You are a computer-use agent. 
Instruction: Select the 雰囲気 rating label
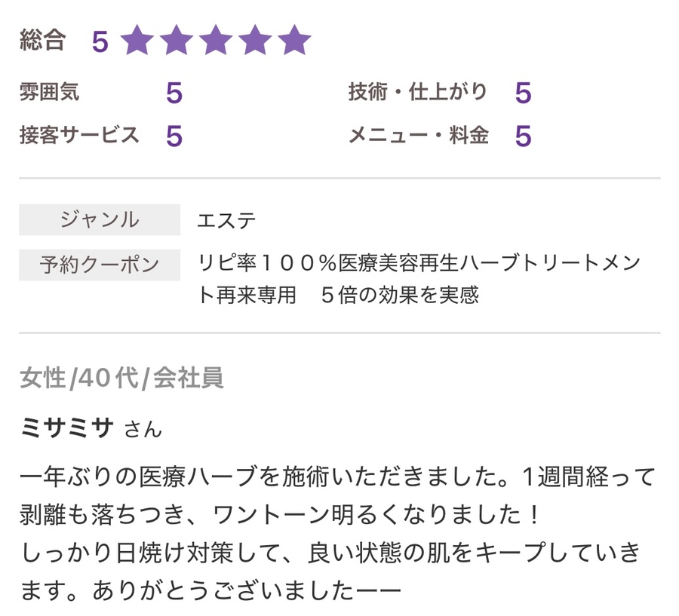tap(50, 93)
